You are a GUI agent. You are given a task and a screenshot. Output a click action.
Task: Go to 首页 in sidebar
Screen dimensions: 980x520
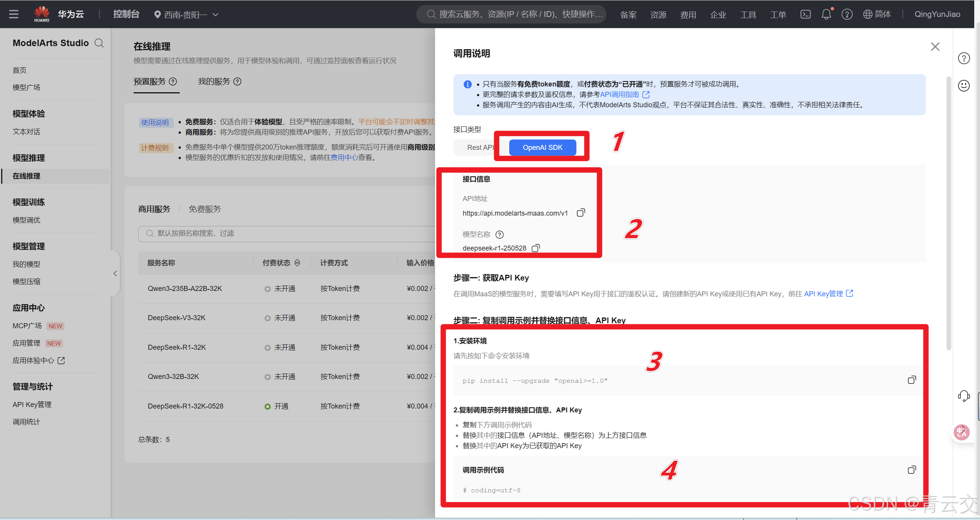(x=20, y=70)
